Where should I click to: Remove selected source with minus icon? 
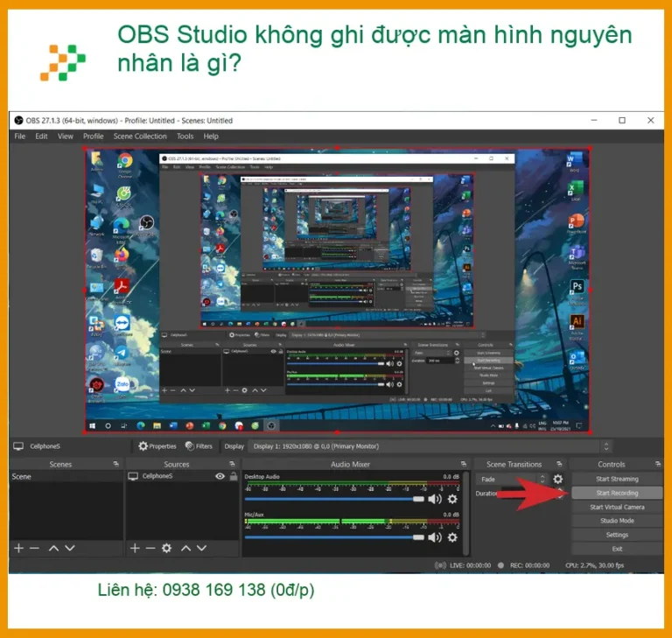coord(150,548)
